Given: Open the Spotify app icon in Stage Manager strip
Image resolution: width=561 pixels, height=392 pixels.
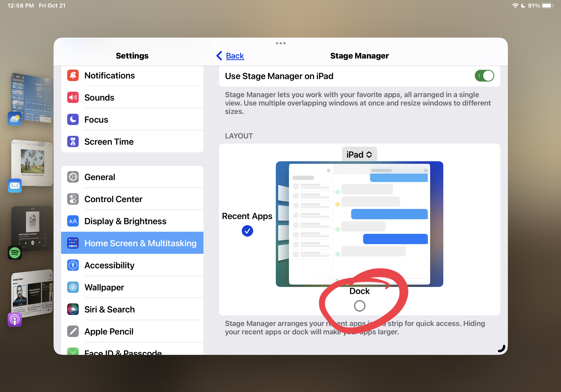Looking at the screenshot, I should tap(15, 252).
